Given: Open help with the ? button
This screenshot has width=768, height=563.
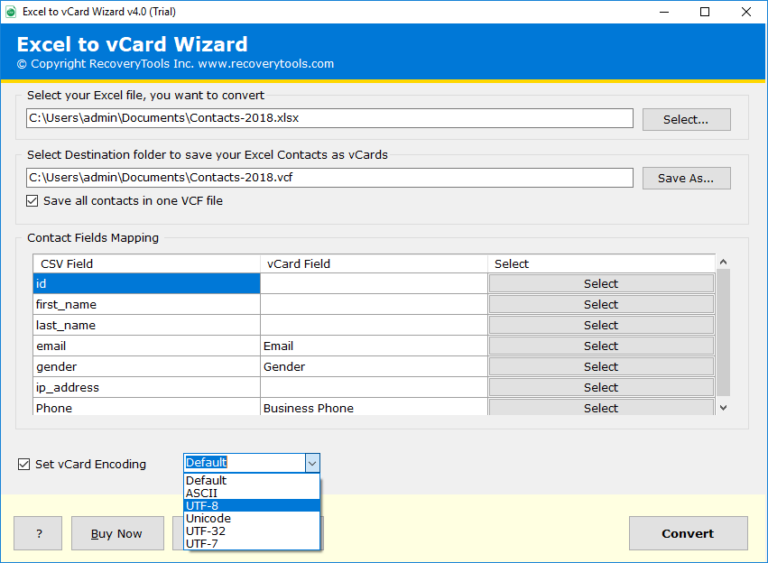Looking at the screenshot, I should coord(38,533).
